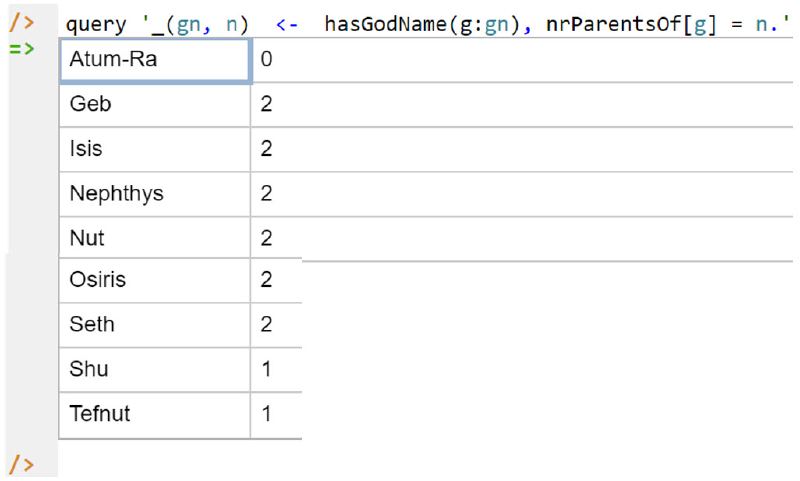Select the Nut name cell
This screenshot has width=800, height=481.
tap(155, 238)
